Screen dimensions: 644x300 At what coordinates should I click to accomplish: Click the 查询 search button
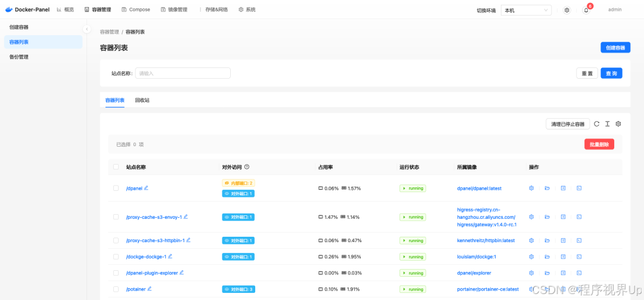(611, 73)
